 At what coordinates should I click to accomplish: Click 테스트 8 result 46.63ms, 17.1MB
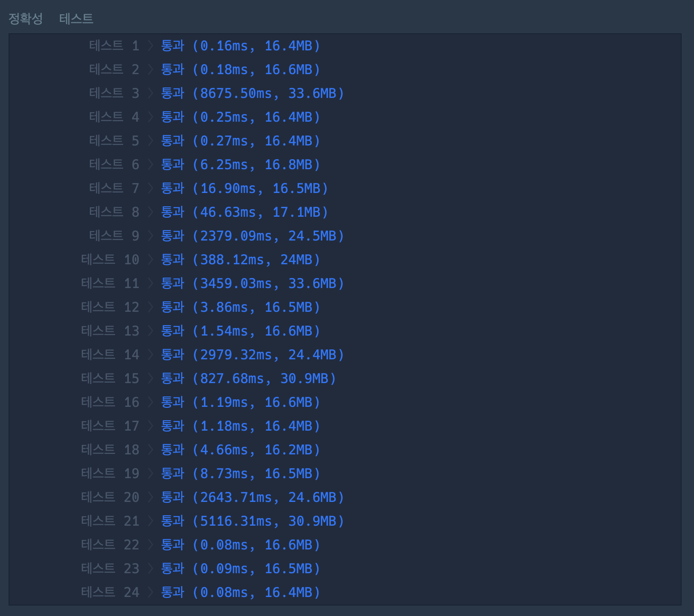coord(245,212)
